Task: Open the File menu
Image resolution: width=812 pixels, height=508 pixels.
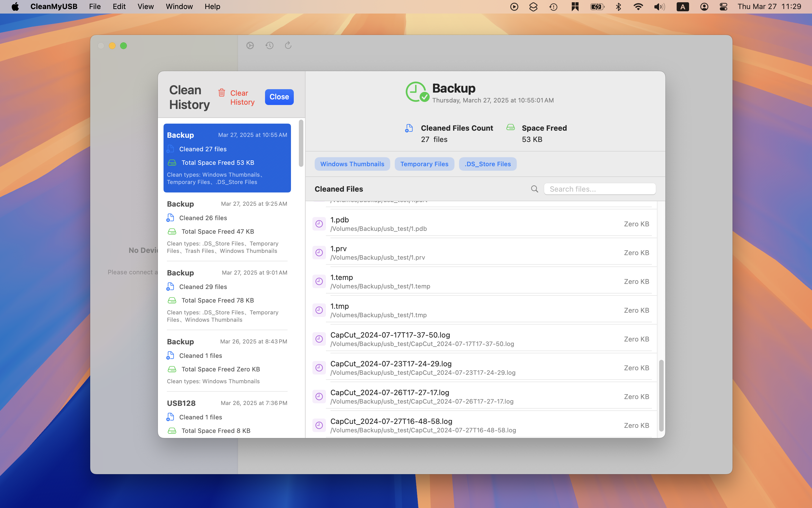Action: 95,7
